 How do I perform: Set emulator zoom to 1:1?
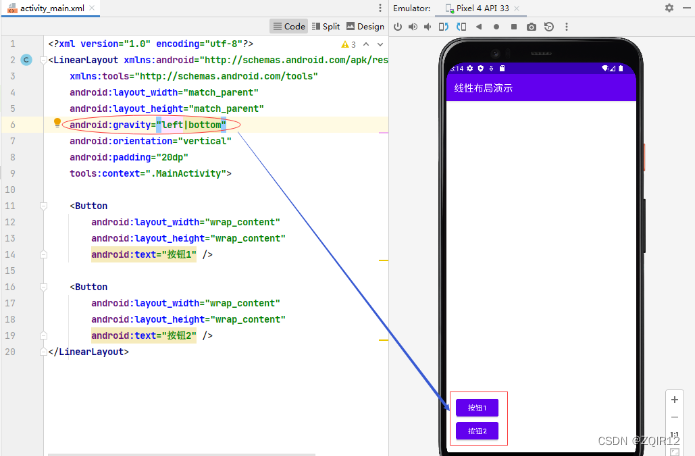point(674,435)
